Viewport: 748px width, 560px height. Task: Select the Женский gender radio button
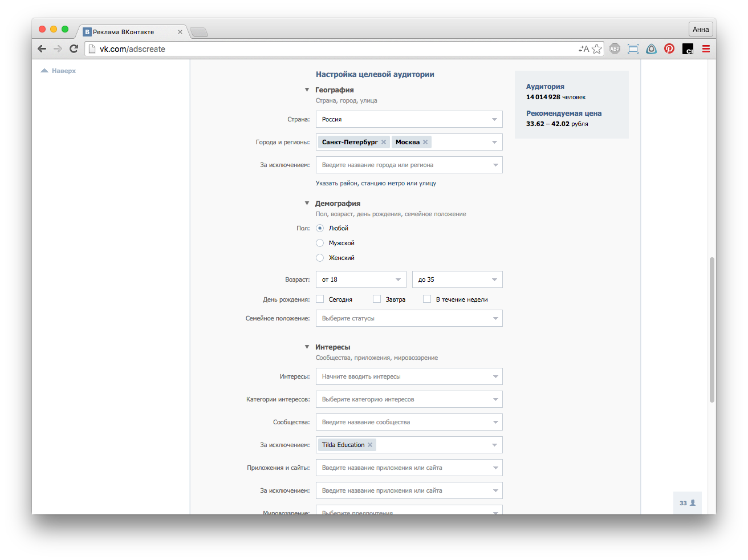click(320, 258)
